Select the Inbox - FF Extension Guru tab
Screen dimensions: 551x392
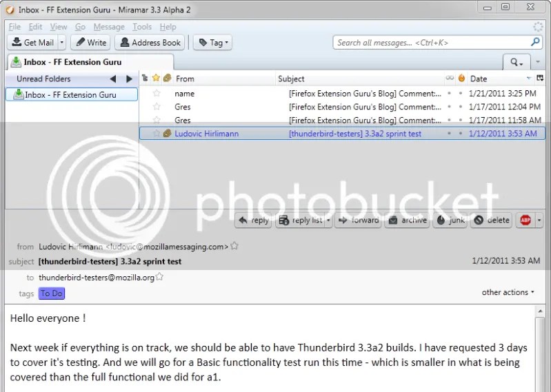tap(90, 62)
